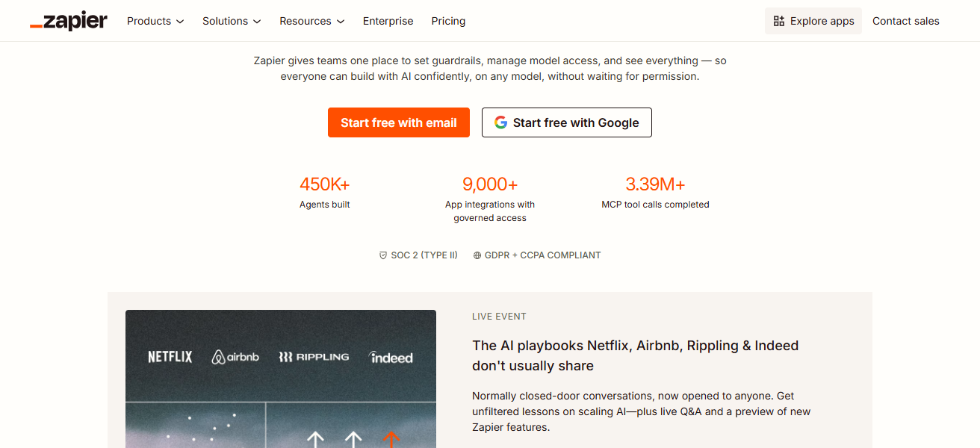Screen dimensions: 980x448
Task: Select the Netflix logo in the event image
Action: click(170, 356)
